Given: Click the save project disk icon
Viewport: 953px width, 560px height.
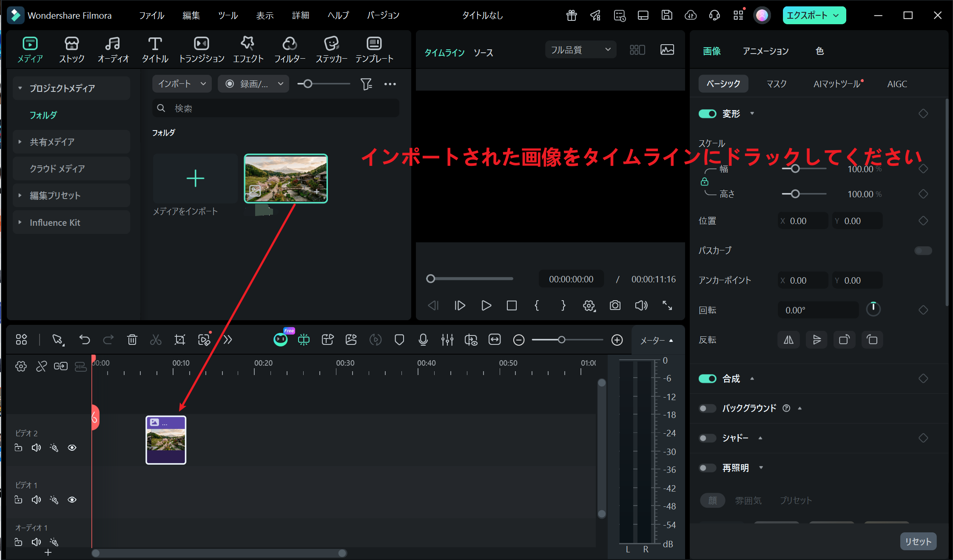Looking at the screenshot, I should [x=667, y=15].
